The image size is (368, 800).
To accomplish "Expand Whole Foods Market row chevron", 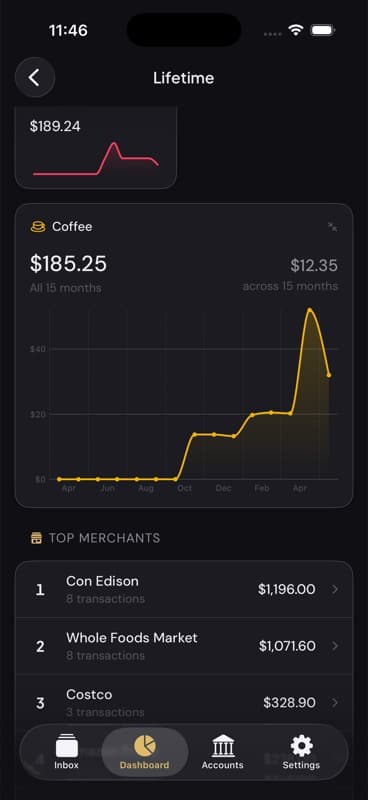I will point(335,646).
